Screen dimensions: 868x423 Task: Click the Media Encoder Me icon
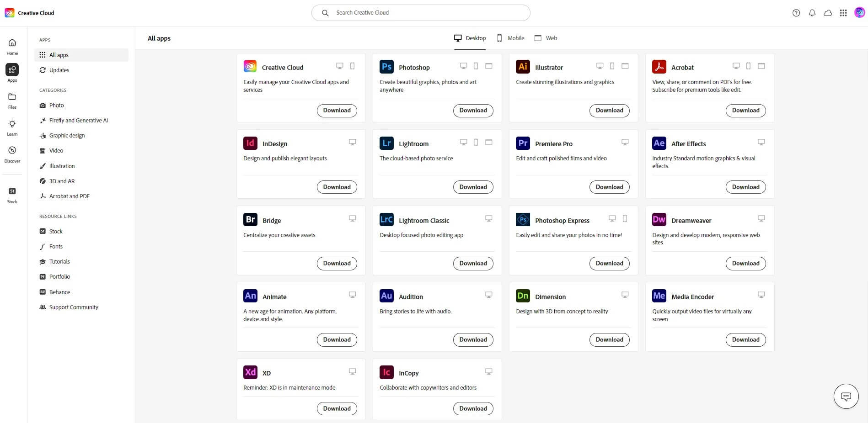[659, 296]
